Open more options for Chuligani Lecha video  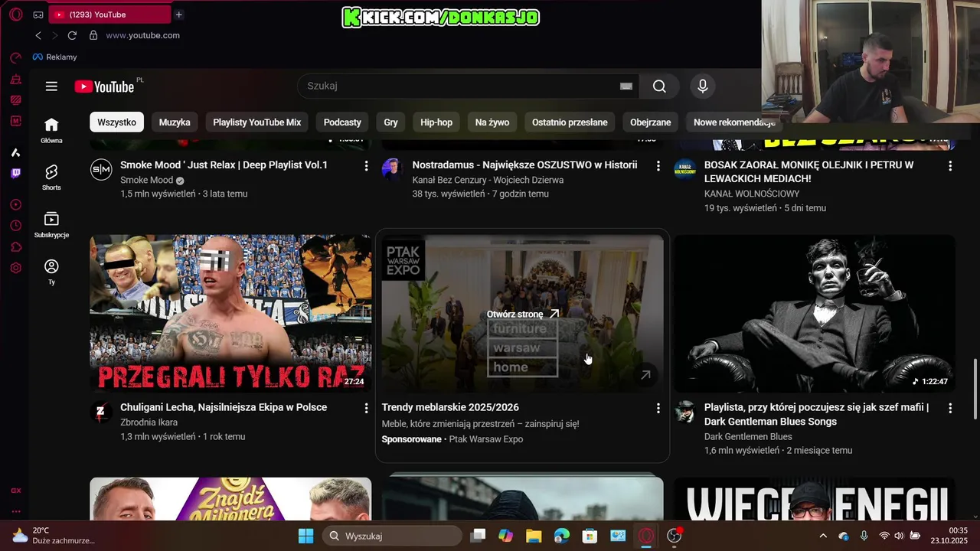[366, 408]
